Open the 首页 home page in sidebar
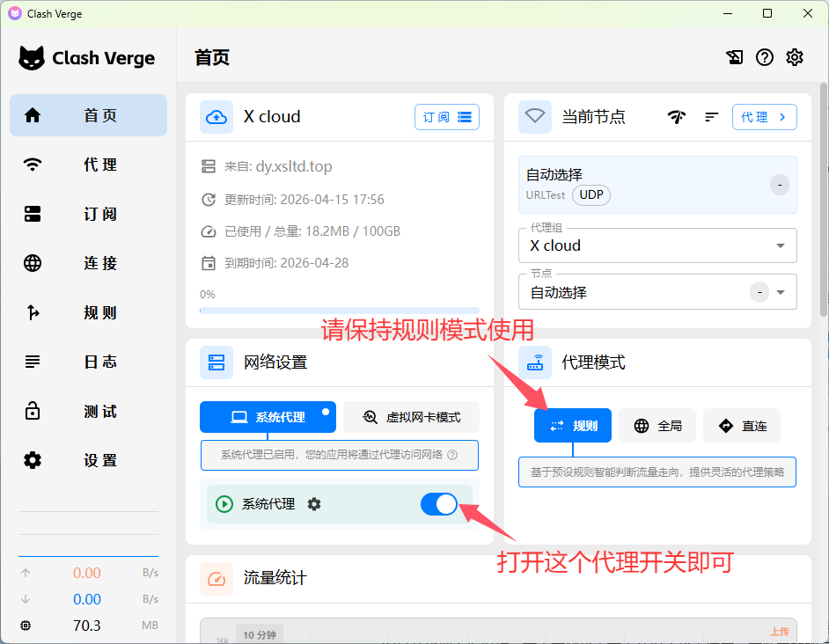The height and width of the screenshot is (644, 829). [88, 115]
